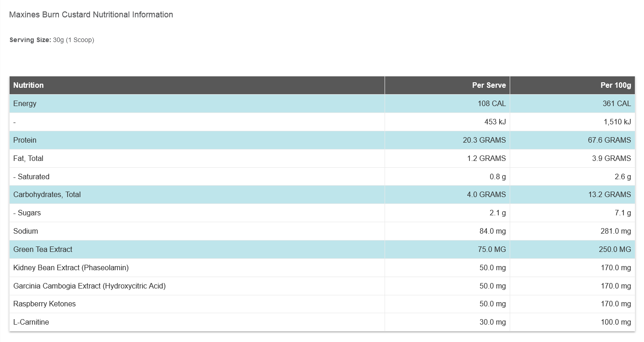
Task: Select the 'Energy' row label
Action: (x=25, y=104)
